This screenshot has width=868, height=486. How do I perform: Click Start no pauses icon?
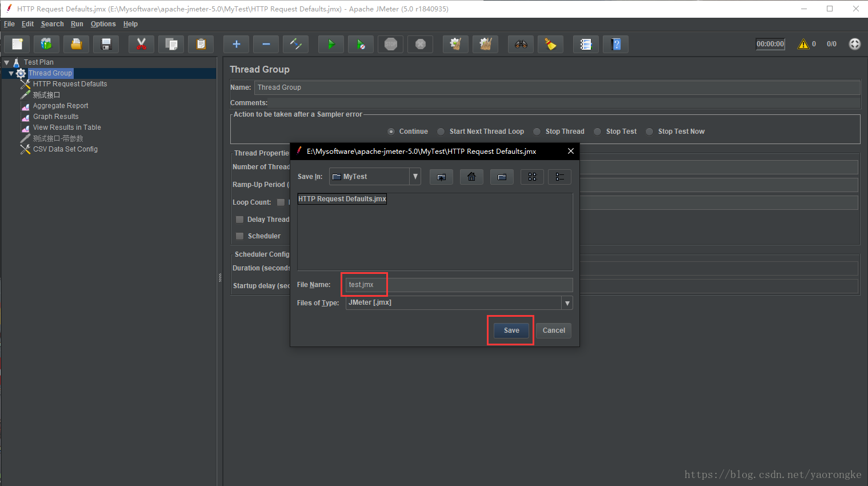[361, 44]
